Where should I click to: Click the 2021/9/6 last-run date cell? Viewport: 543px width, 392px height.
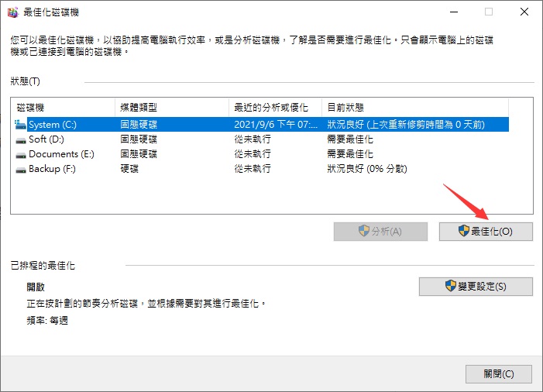click(x=276, y=125)
